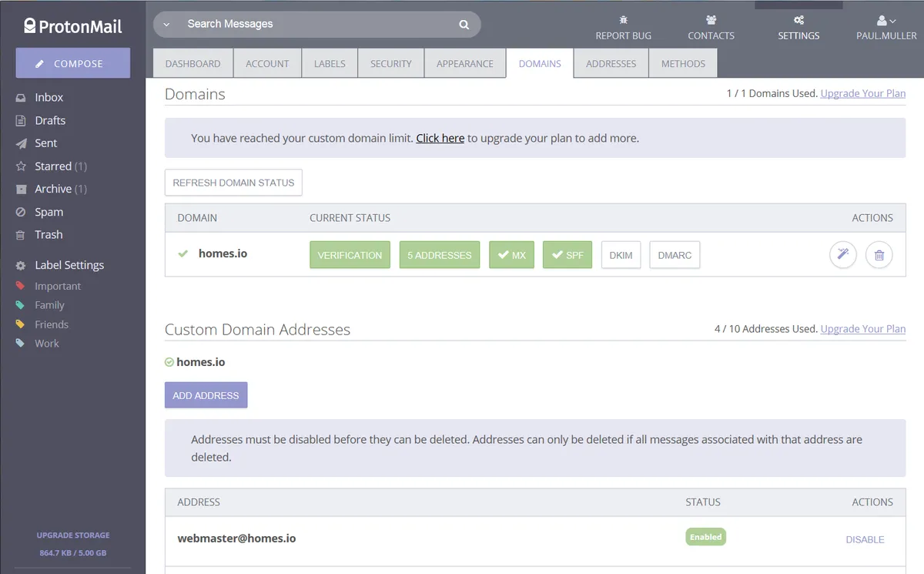
Task: Open the Report Bug page
Action: [x=624, y=28]
